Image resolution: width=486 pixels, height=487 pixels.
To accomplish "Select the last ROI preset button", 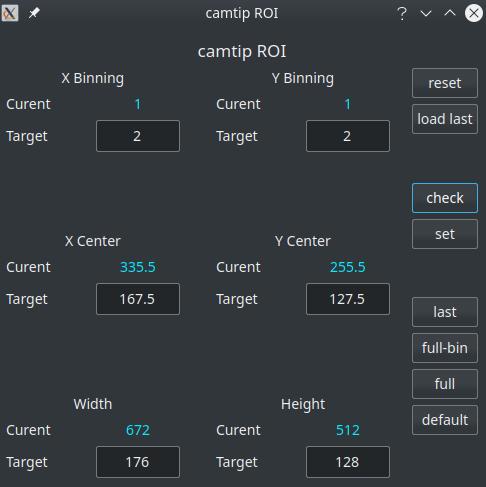I will (x=445, y=312).
